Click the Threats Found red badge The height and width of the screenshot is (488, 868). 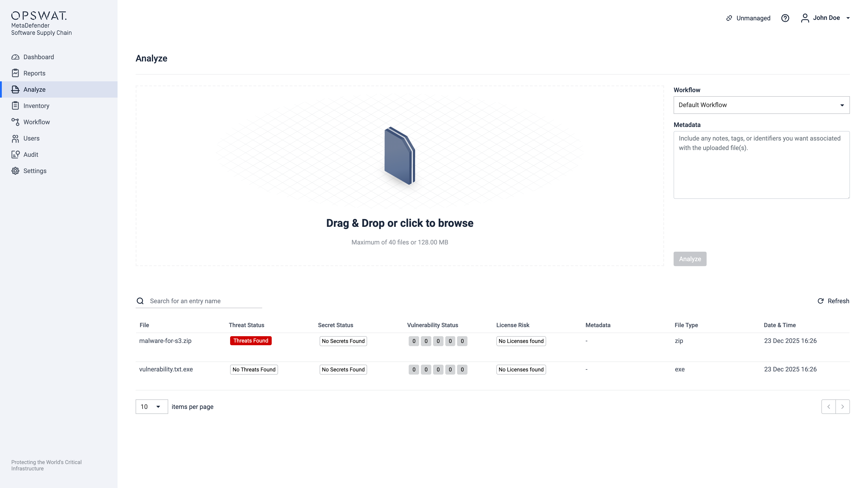251,341
